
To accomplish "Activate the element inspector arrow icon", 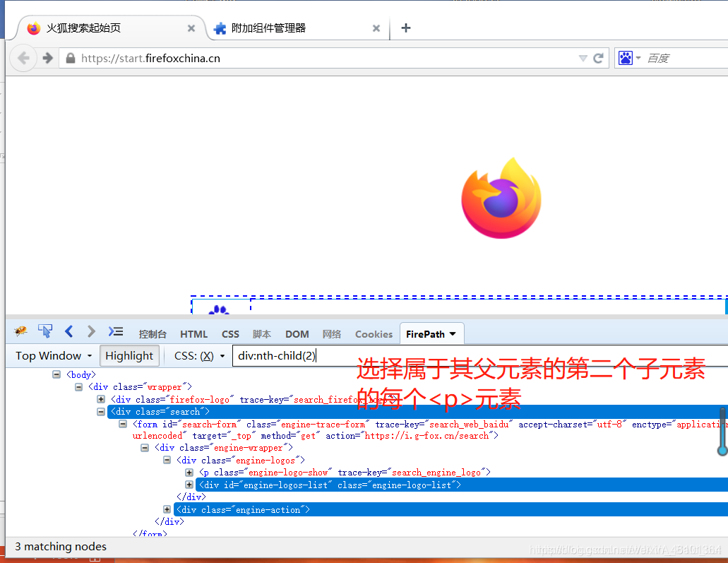I will click(45, 331).
